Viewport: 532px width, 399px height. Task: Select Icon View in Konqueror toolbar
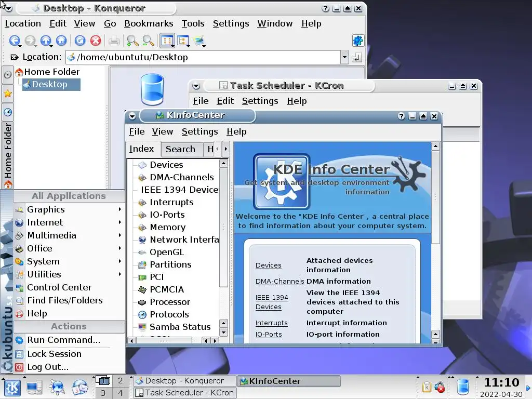[x=167, y=41]
